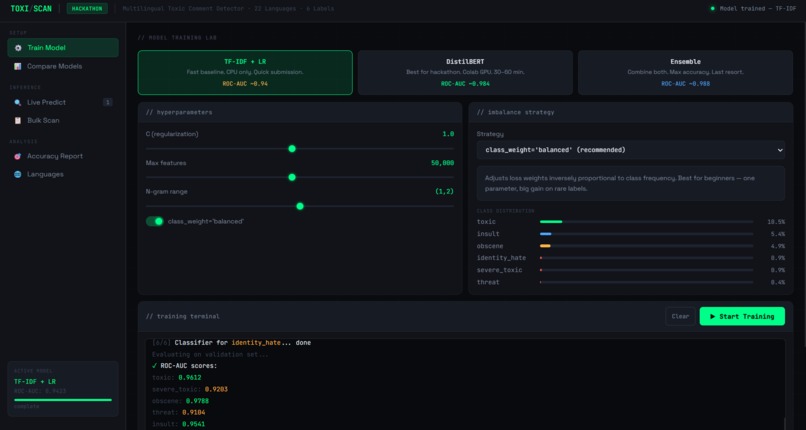
Task: Select the TF-IDF + LR model card
Action: pos(245,72)
